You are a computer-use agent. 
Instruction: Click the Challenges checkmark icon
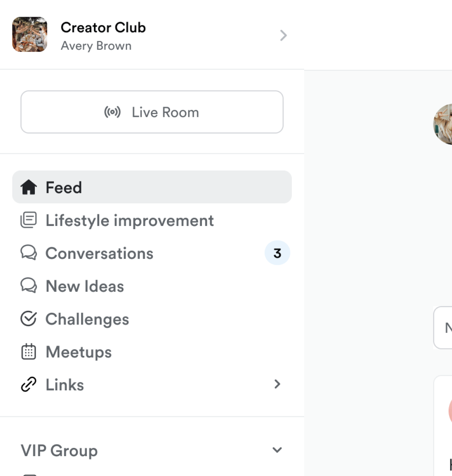click(29, 319)
